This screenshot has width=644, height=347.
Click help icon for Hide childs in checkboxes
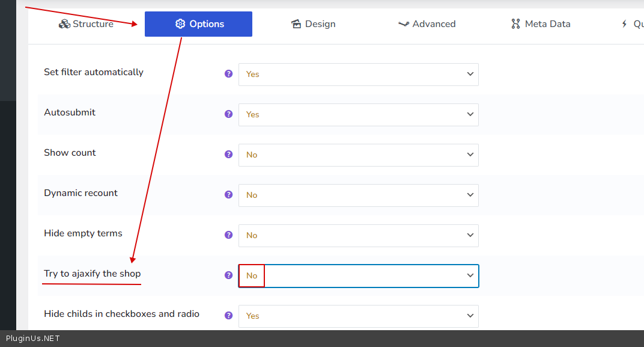pos(228,316)
